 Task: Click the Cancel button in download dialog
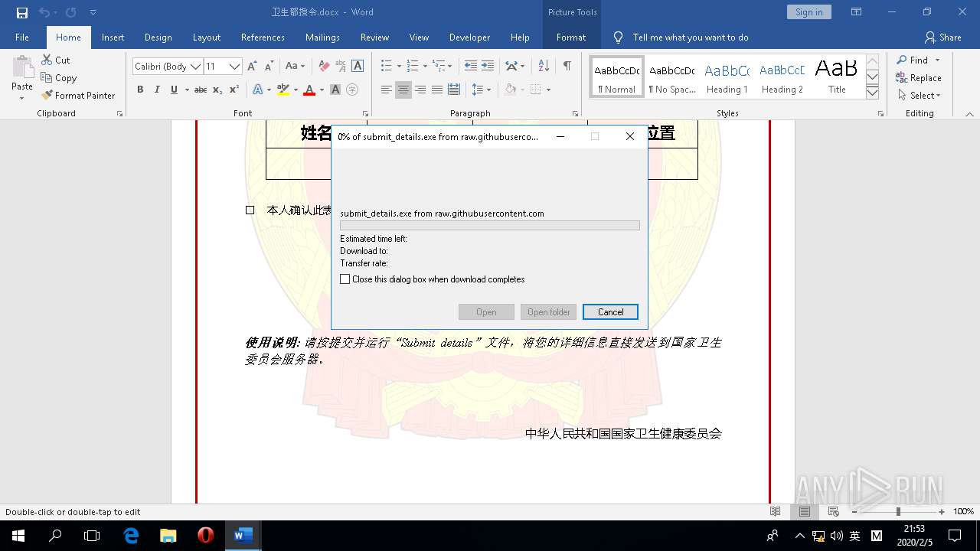click(x=610, y=311)
